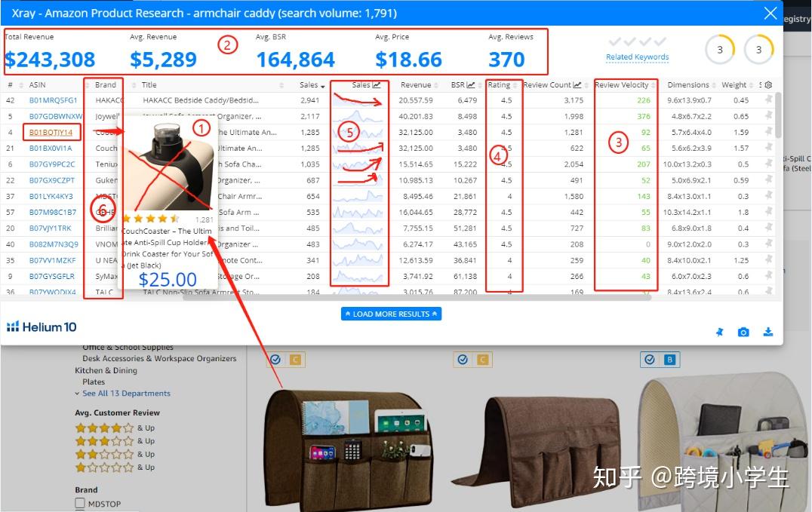Pin the B01BX0VI1A product row

[768, 147]
